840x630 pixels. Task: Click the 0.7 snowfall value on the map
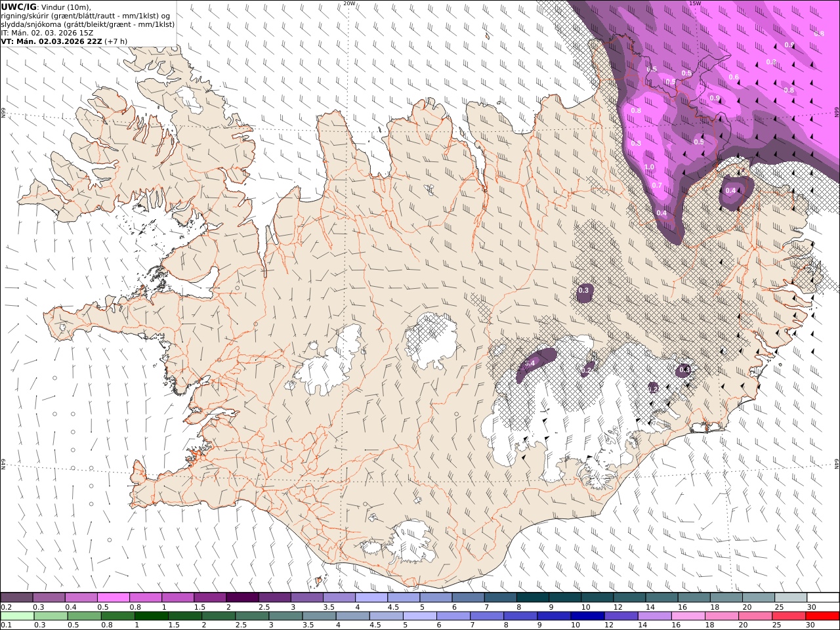coord(657,186)
